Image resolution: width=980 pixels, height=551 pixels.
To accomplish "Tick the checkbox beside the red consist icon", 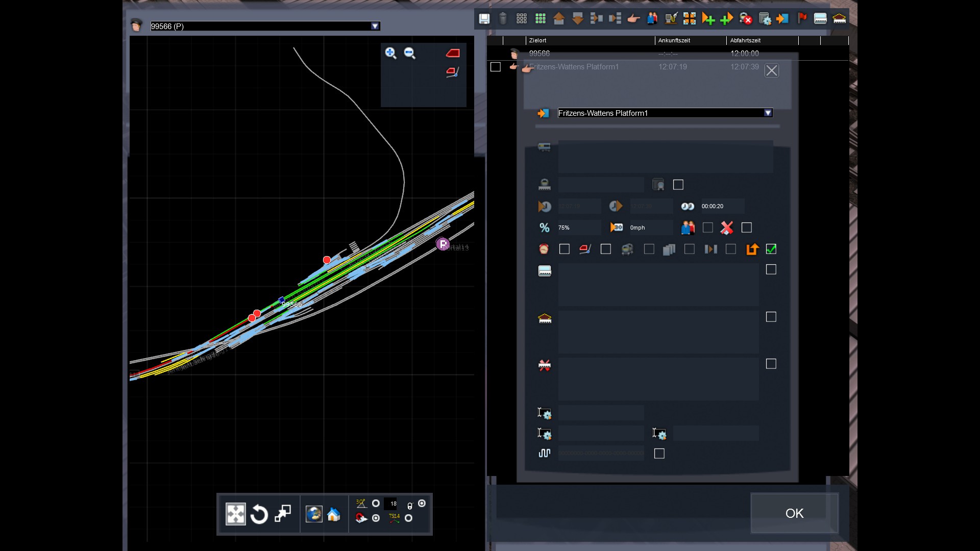I will (606, 249).
